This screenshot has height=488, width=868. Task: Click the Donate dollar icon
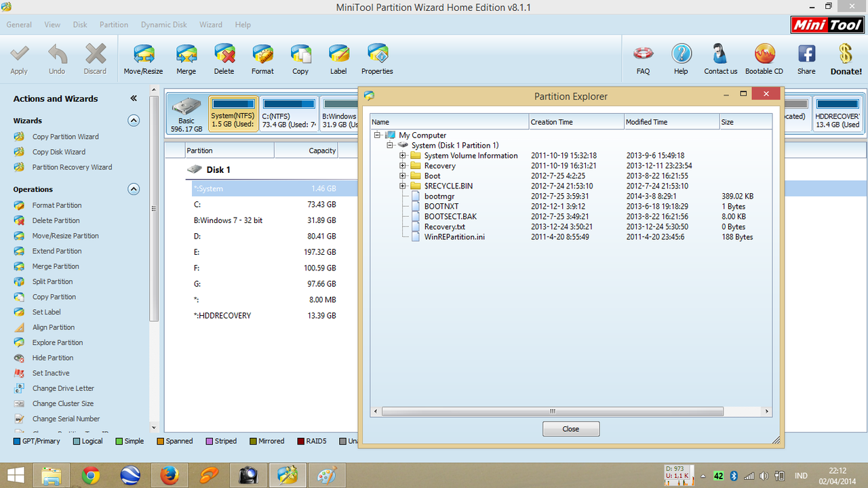845,54
